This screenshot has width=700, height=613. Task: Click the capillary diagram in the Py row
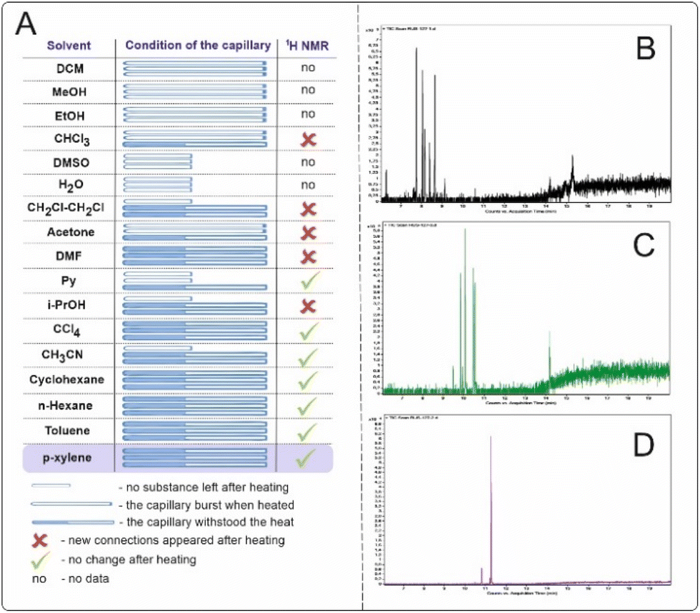(x=195, y=280)
